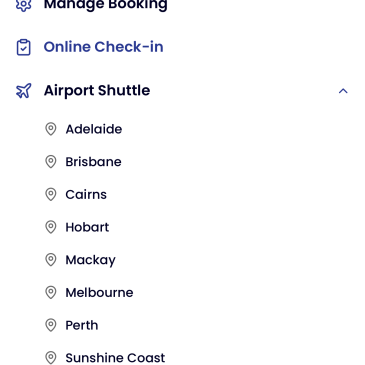Choose Adelaide airport shuttle link
Screen dimensions: 365x365
pyautogui.click(x=94, y=129)
